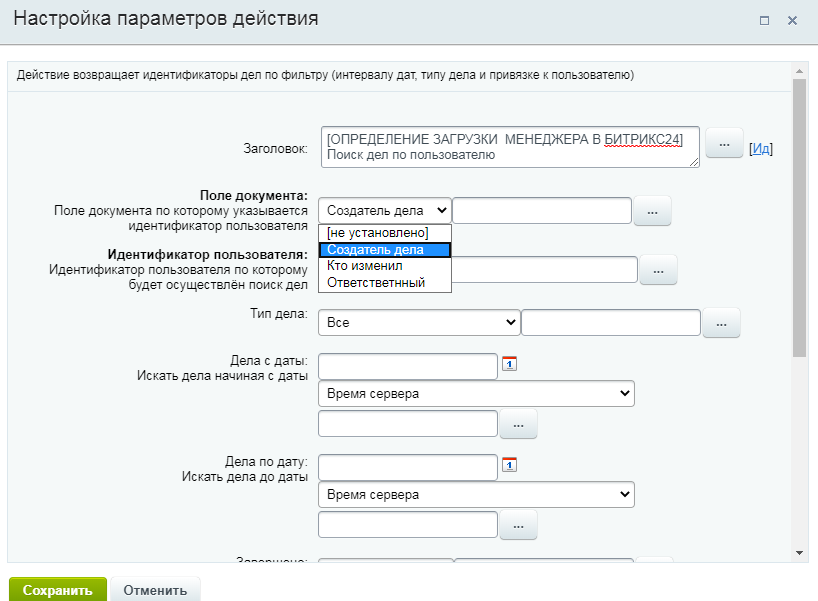Click the ellipsis button beside Поле документа input
818x601 pixels.
pyautogui.click(x=652, y=211)
